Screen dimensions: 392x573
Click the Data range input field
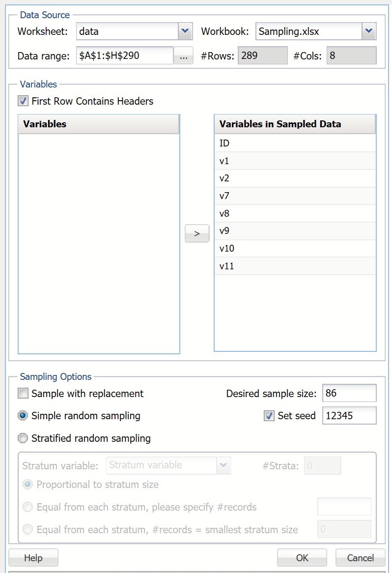click(124, 56)
